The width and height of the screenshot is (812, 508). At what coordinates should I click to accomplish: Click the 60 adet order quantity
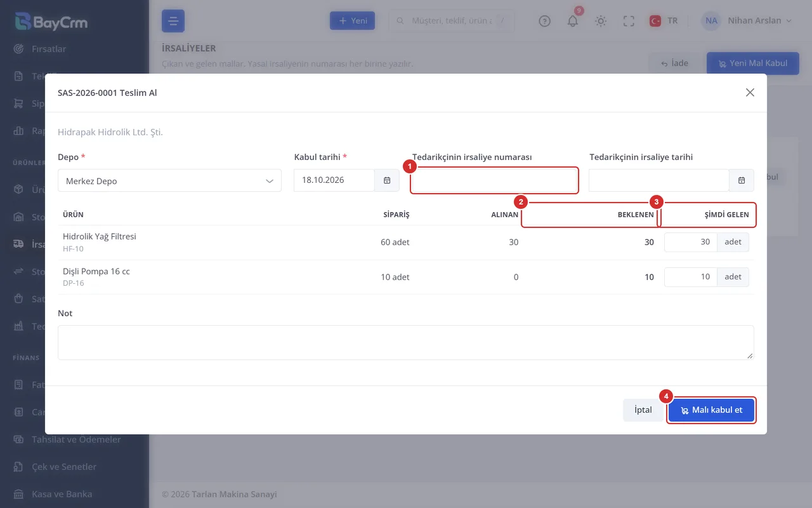[x=395, y=242]
